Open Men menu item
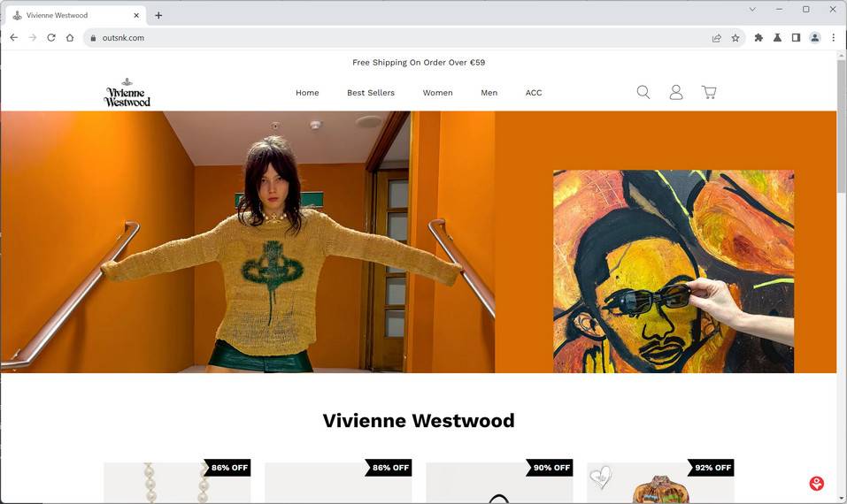Viewport: 847px width, 504px height. click(489, 93)
